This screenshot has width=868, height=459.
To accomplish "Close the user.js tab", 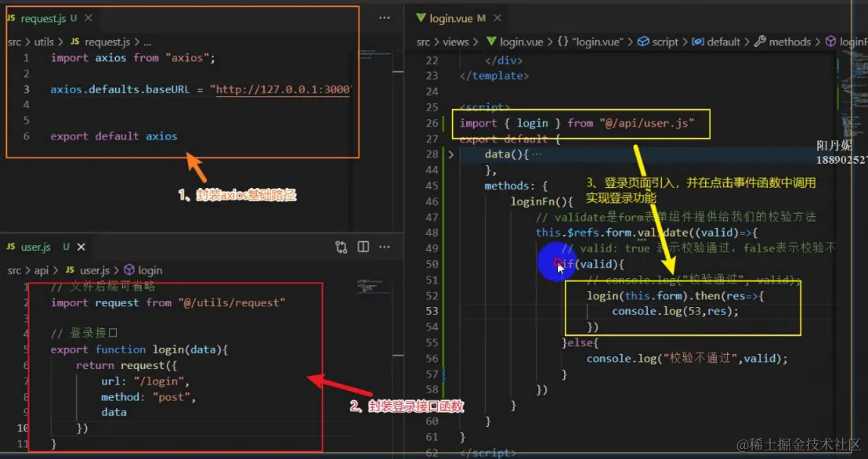I will coord(81,247).
